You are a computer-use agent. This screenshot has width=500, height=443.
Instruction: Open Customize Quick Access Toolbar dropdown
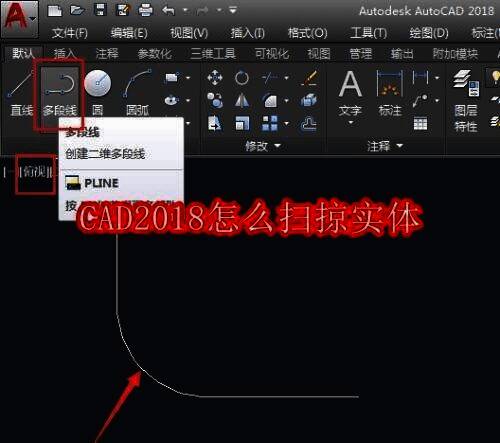tap(233, 11)
